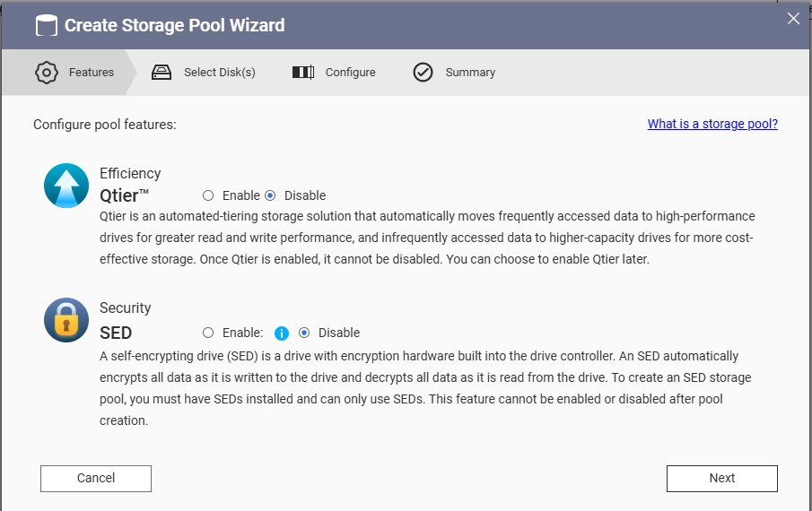Viewport: 812px width, 511px height.
Task: Open 'What is a storage pool?' link
Action: (x=712, y=124)
